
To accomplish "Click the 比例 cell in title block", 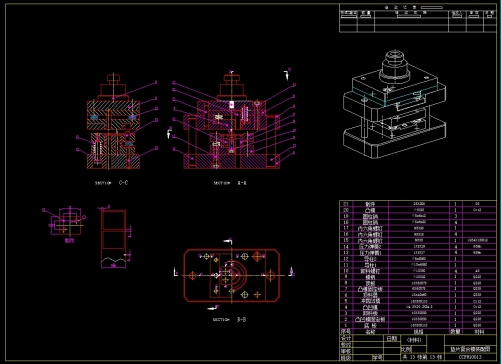I will coord(406,350).
